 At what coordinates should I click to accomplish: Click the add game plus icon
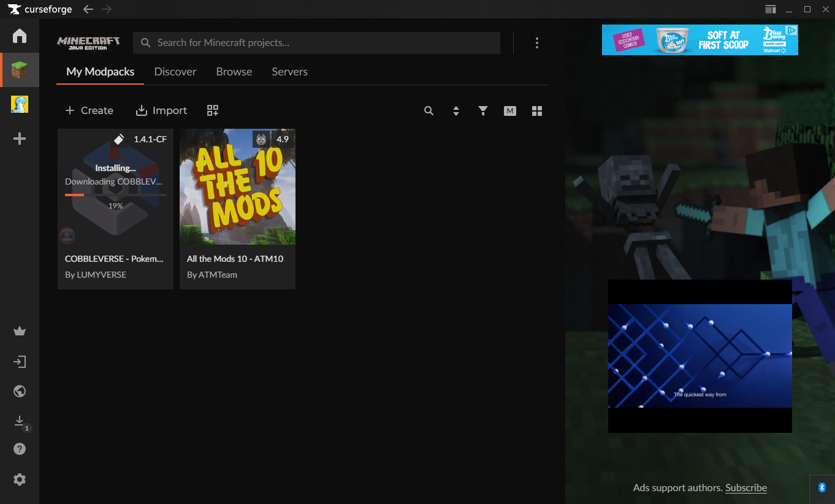pos(20,139)
